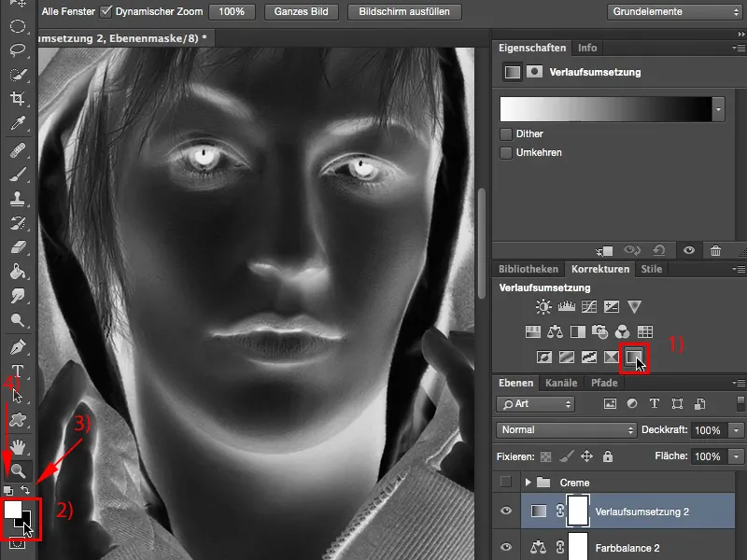
Task: Enable the Dither checkbox
Action: 507,133
